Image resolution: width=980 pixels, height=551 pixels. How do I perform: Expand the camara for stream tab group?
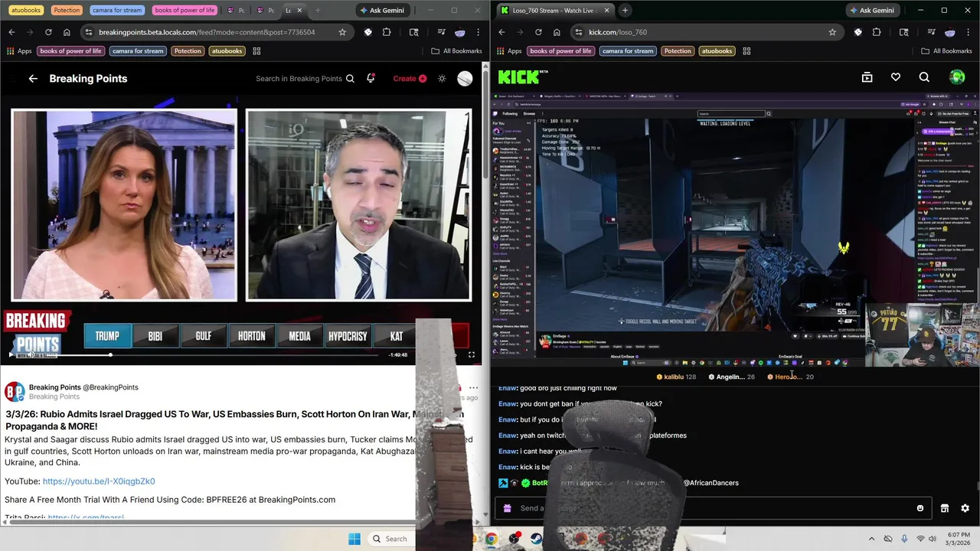(x=117, y=10)
